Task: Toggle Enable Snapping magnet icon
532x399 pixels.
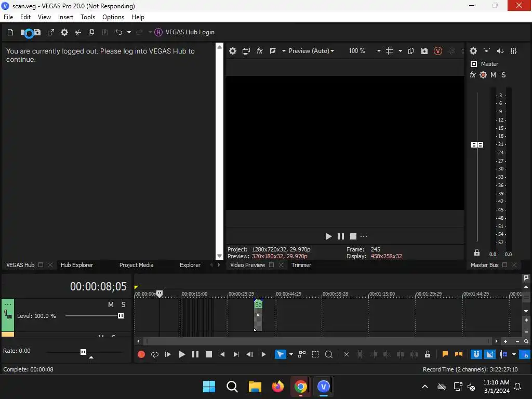Action: [x=476, y=354]
